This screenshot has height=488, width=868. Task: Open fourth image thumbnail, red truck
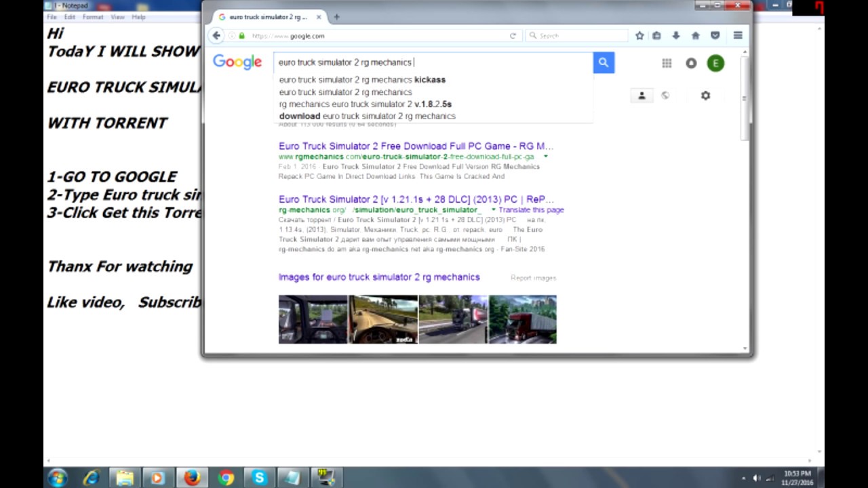523,319
